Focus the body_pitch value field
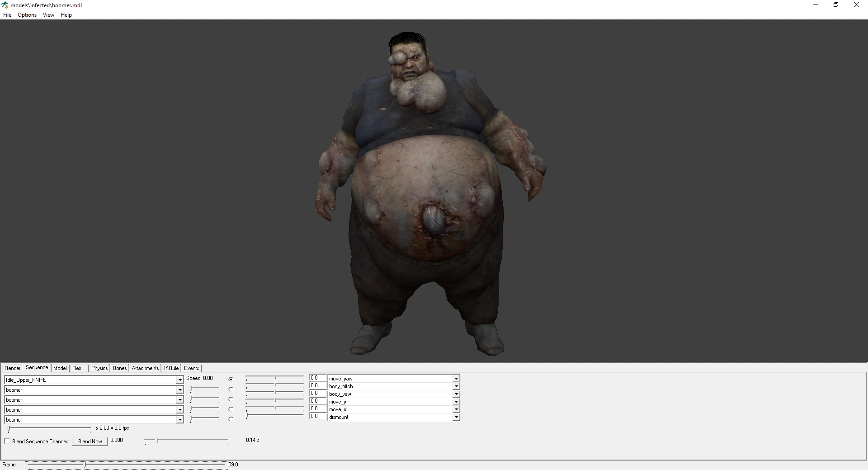Viewport: 868px width, 470px height. pyautogui.click(x=318, y=386)
